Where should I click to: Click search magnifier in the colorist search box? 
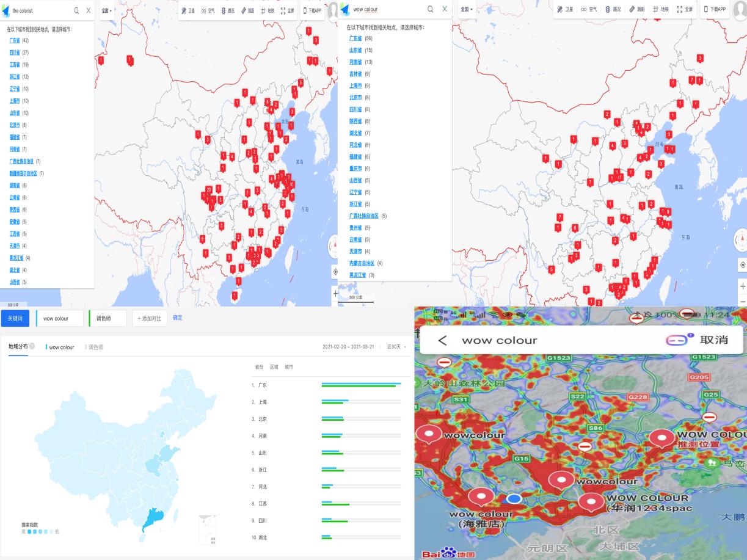click(x=76, y=10)
